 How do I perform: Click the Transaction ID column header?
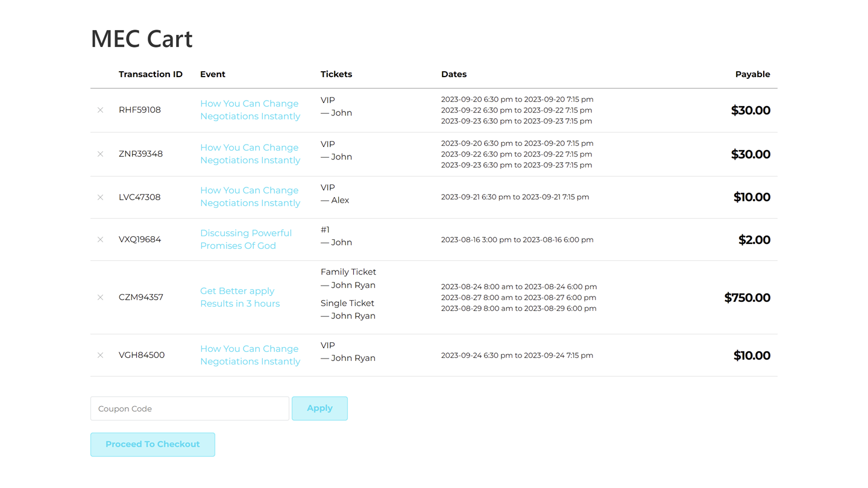coord(150,74)
